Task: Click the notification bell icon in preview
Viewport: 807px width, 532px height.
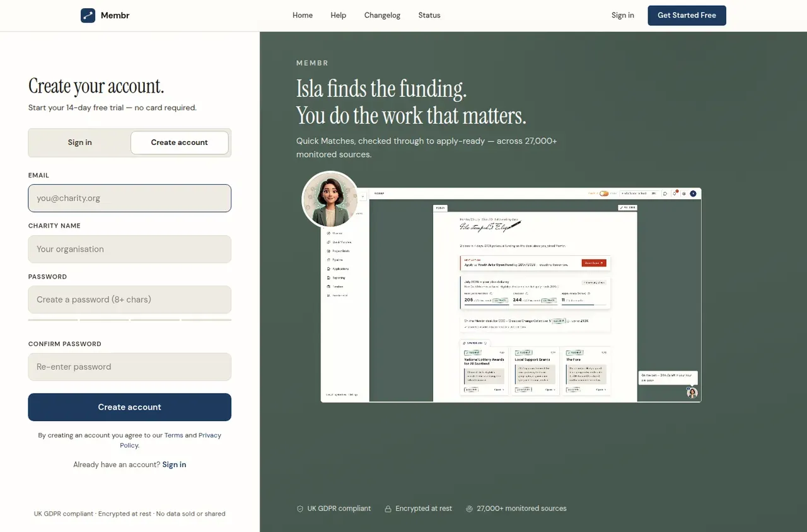Action: tap(675, 194)
